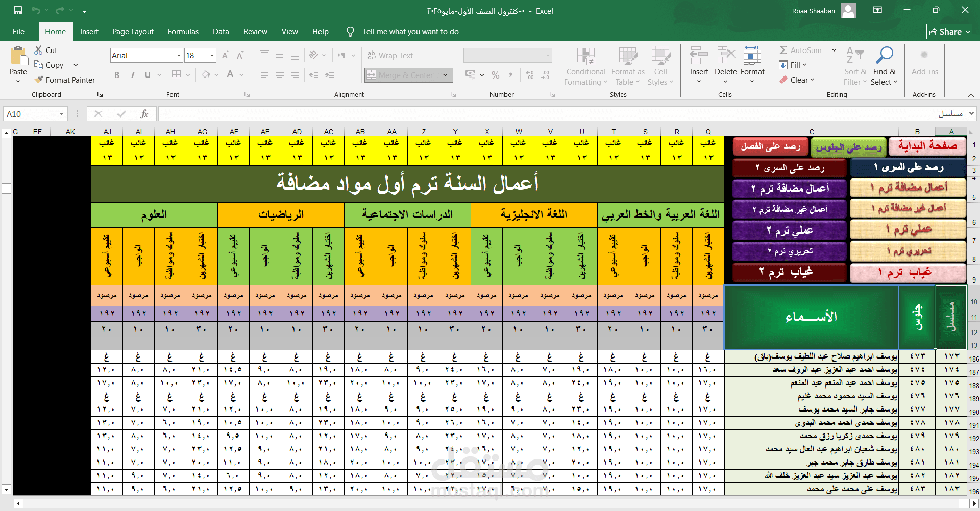
Task: Click the Format as Table icon
Action: coord(628,57)
